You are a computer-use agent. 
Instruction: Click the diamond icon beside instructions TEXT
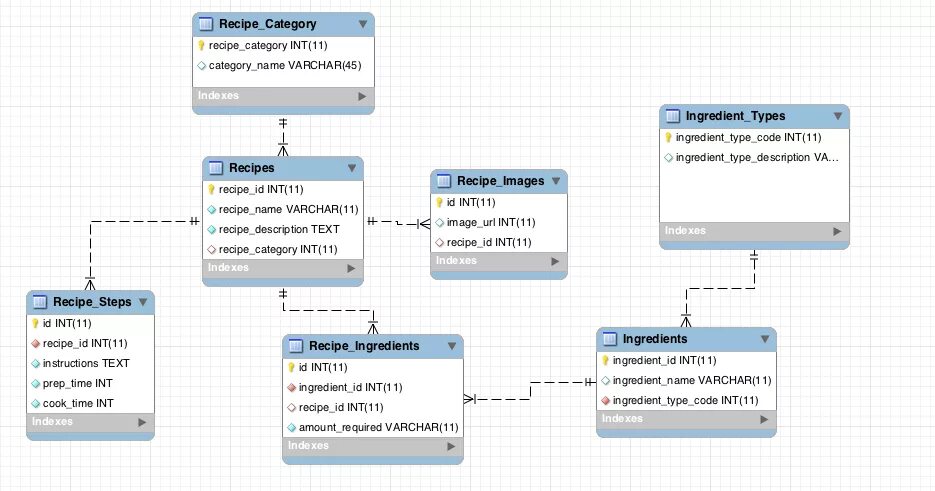point(35,363)
